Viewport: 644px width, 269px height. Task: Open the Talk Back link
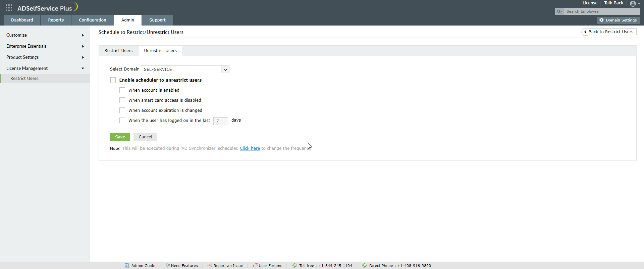tap(614, 3)
